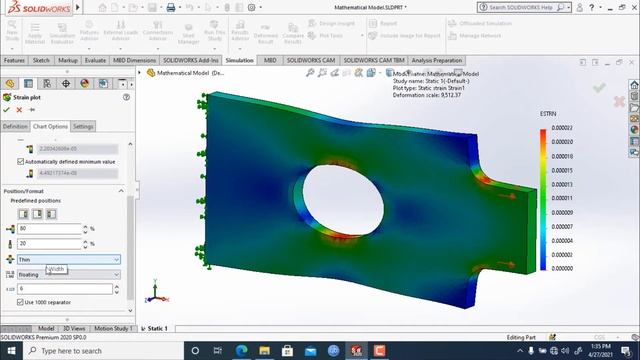Toggle Automatically defined minimum value checkbox

20,162
